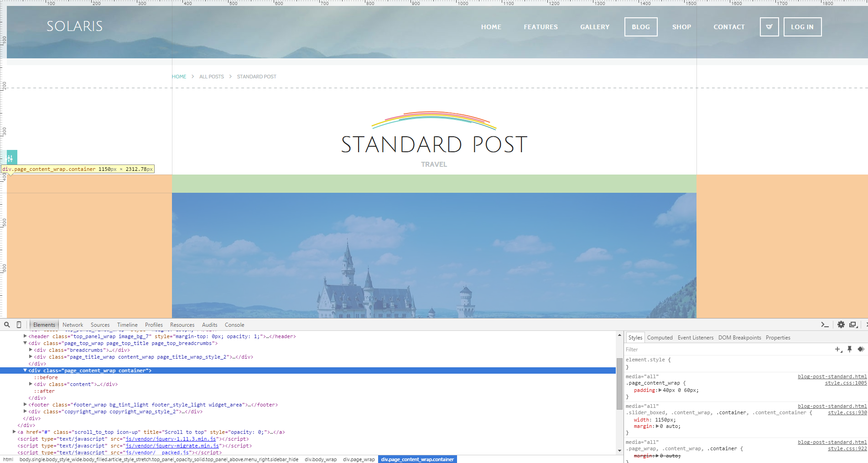868x463 pixels.
Task: Click the Styles Filter input field
Action: click(x=725, y=350)
